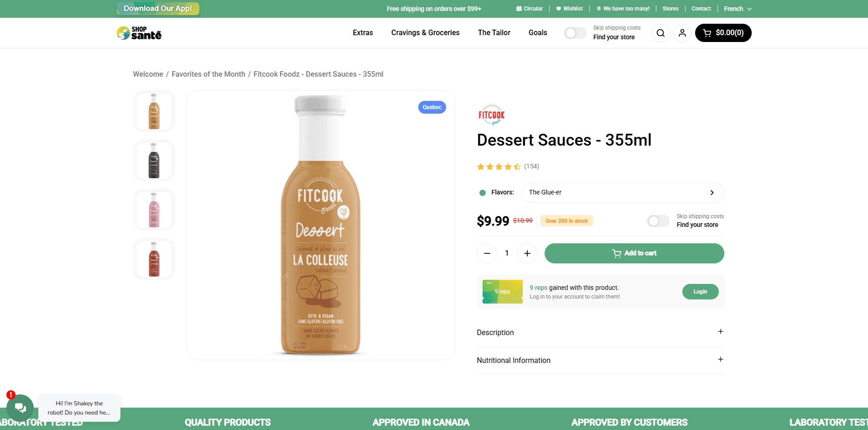Screen dimensions: 868x430
Task: Open the Flavors dropdown showing The Glue-er
Action: coord(622,193)
